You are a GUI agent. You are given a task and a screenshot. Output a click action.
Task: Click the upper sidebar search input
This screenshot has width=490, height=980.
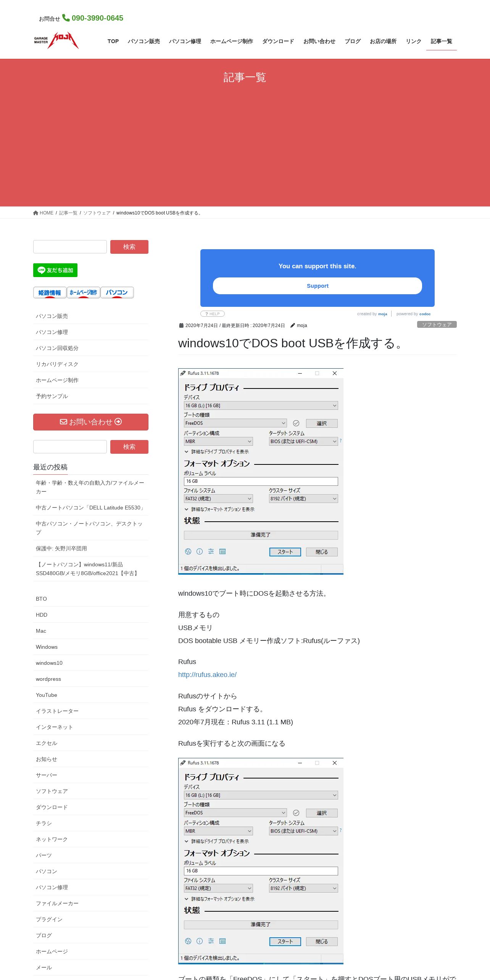(70, 247)
